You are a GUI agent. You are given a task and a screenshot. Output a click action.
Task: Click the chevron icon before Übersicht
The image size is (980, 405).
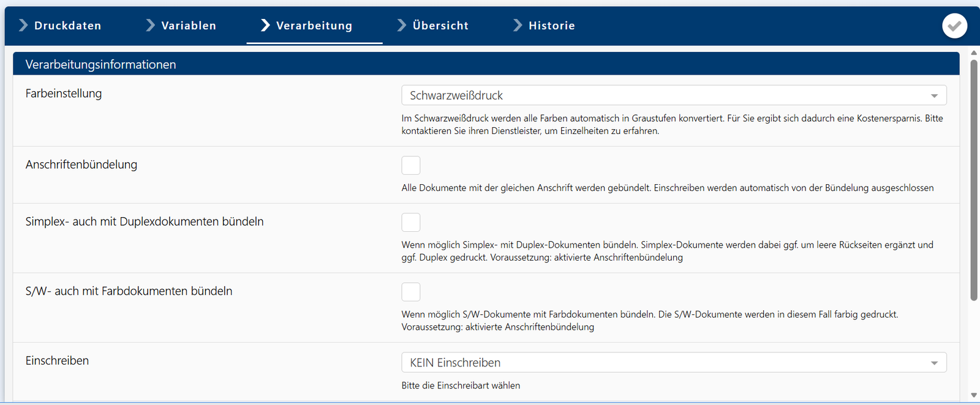[x=402, y=25]
